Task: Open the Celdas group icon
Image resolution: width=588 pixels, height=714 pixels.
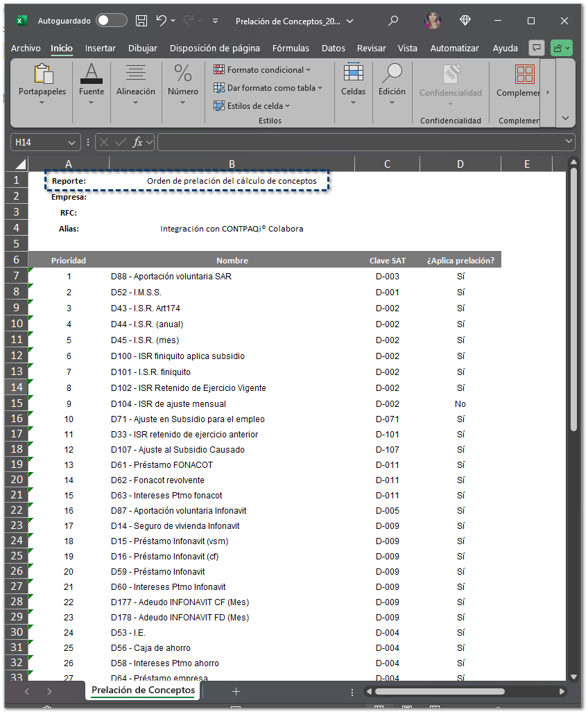Action: coord(353,73)
